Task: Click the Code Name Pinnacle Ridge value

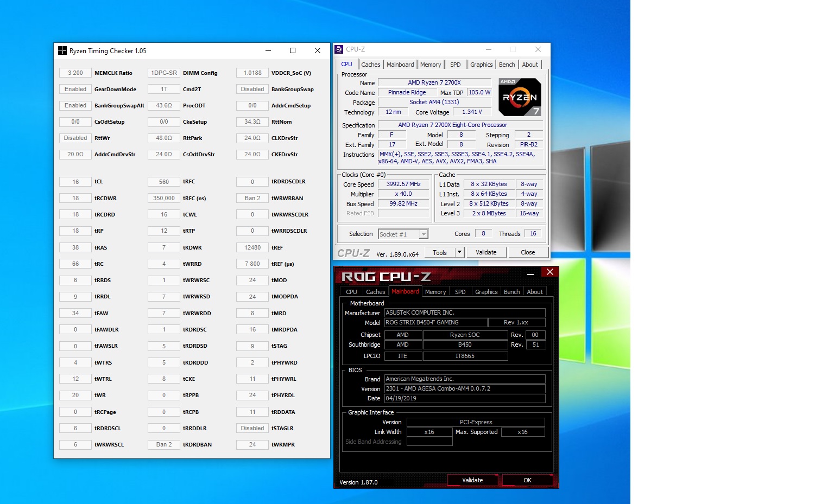Action: click(407, 93)
